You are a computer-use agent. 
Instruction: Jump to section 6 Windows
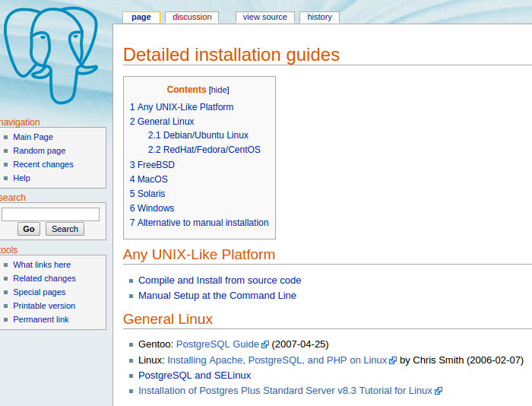click(152, 208)
